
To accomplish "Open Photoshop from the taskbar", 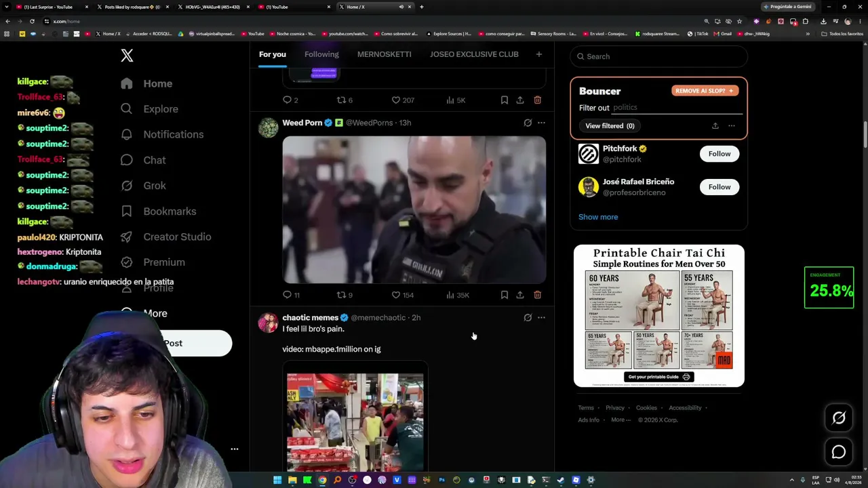I will pyautogui.click(x=441, y=480).
